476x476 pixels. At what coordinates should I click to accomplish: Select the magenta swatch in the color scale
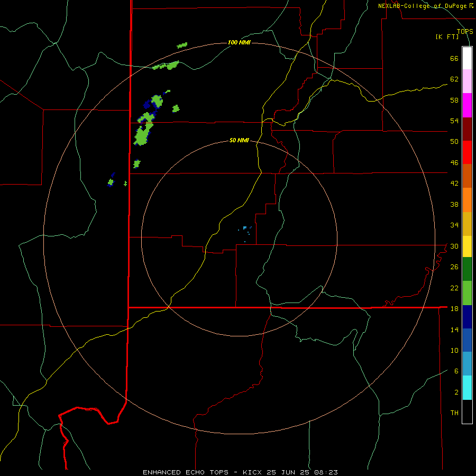click(x=467, y=105)
